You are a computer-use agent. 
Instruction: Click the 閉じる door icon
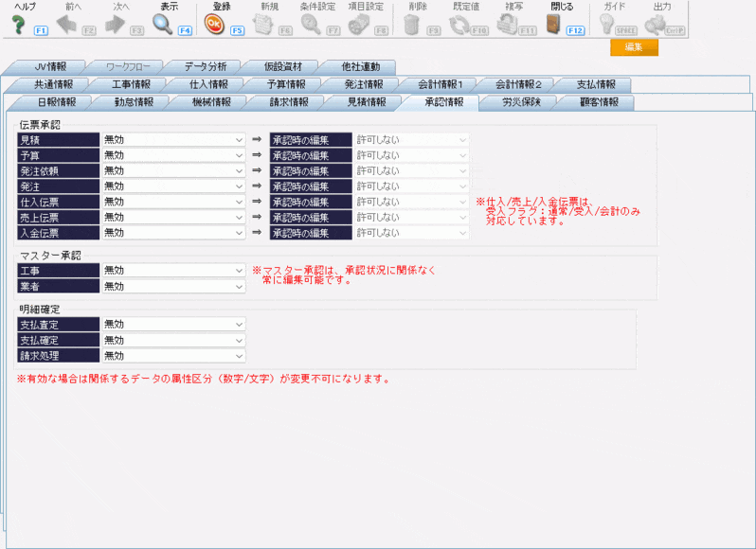[x=555, y=25]
